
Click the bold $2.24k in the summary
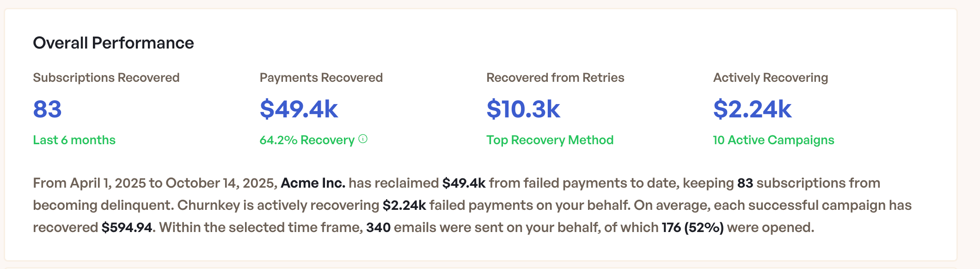click(404, 205)
